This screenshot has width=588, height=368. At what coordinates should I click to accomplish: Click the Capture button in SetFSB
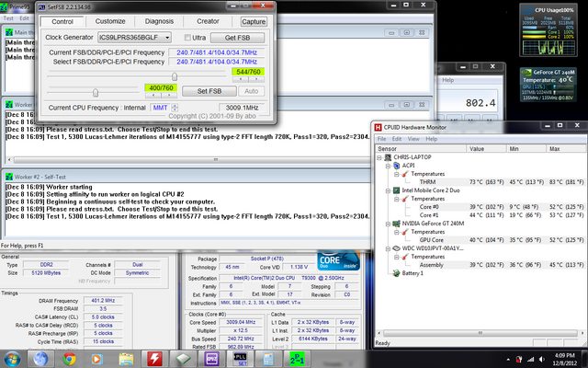(254, 22)
